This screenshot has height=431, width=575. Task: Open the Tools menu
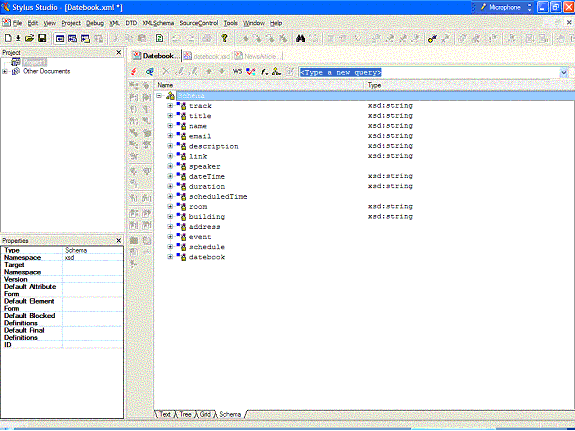pos(231,23)
